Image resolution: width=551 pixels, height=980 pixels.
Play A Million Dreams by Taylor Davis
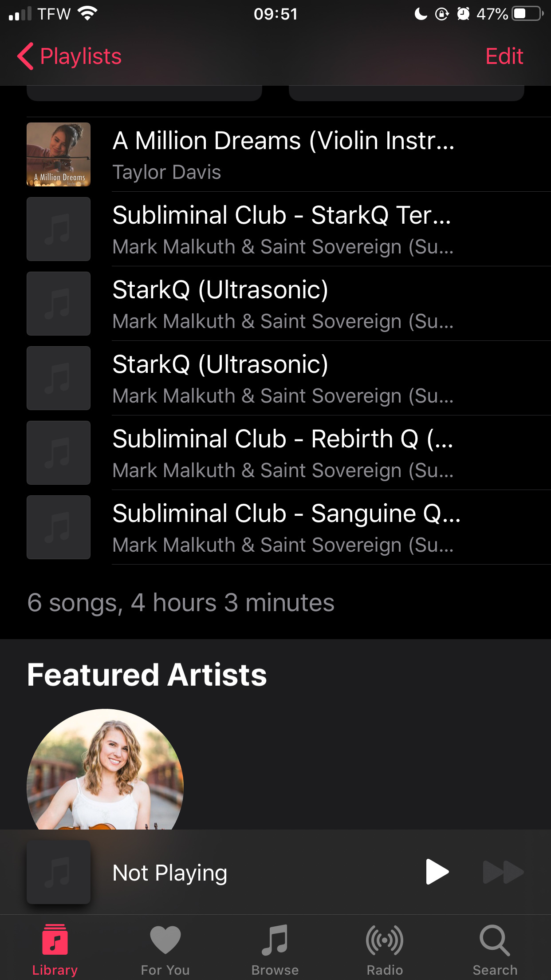[x=288, y=154]
